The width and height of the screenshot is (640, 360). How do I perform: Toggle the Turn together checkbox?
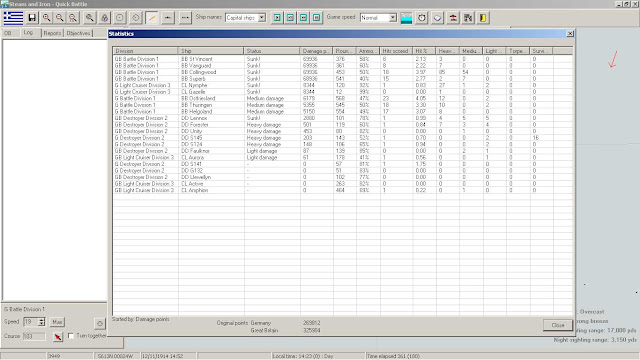click(71, 336)
